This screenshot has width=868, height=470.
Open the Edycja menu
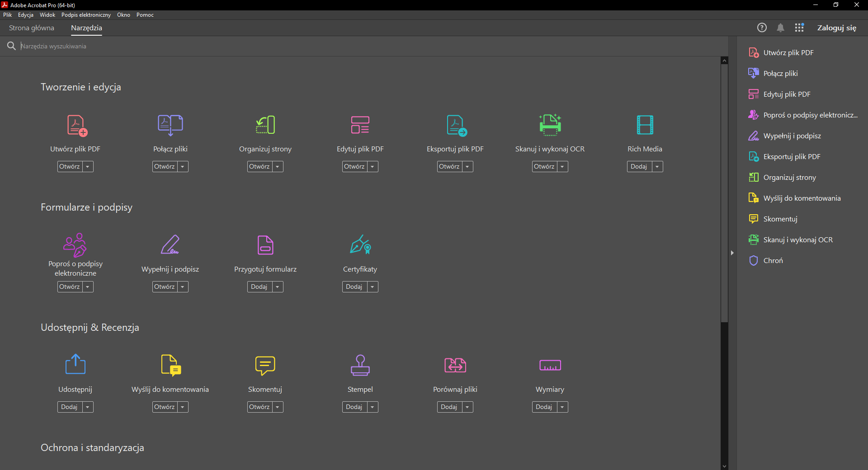click(26, 15)
